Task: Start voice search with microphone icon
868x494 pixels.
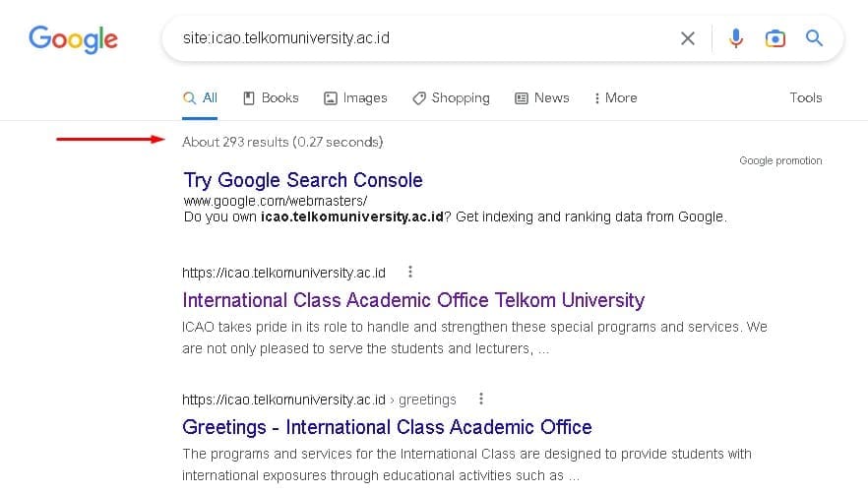Action: [x=736, y=38]
